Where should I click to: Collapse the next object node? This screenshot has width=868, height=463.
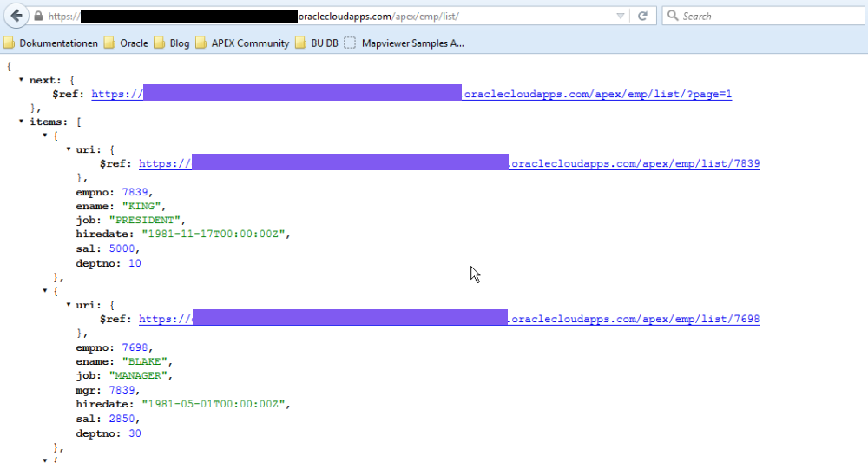coord(21,80)
